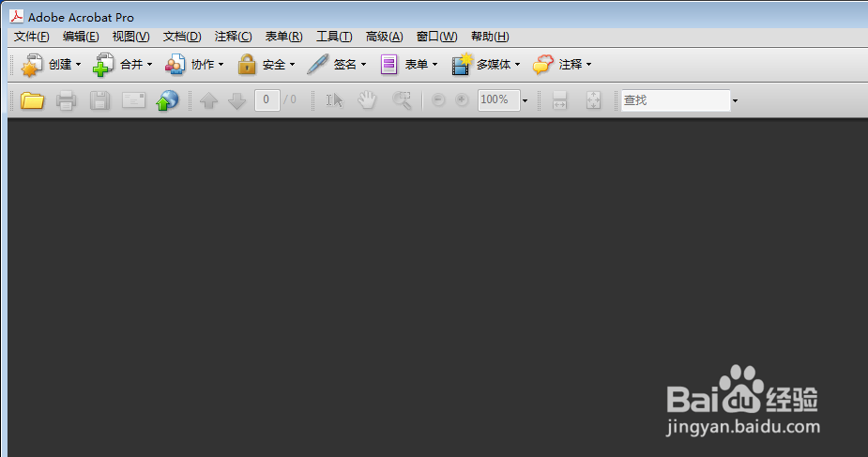868x457 pixels.
Task: Open the 帮助(H) menu
Action: tap(490, 37)
